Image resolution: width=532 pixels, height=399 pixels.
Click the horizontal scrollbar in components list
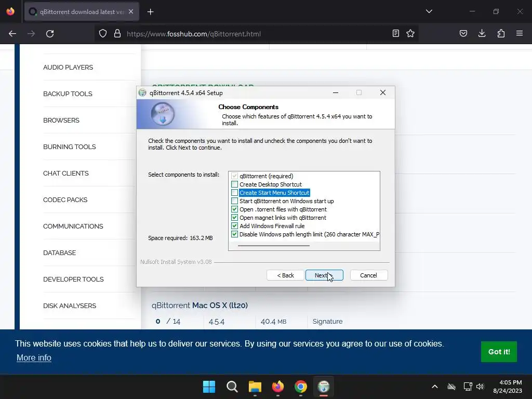(x=274, y=245)
